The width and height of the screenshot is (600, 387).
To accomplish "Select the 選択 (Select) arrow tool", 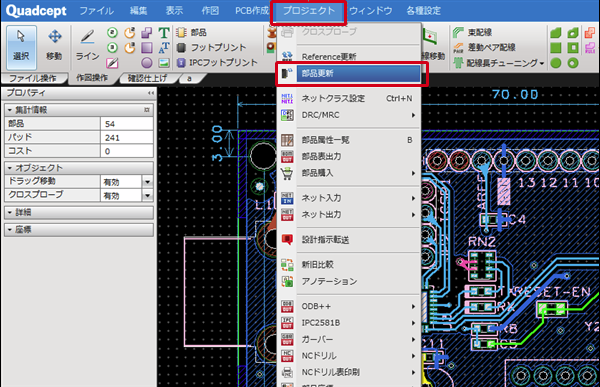I will [x=21, y=47].
